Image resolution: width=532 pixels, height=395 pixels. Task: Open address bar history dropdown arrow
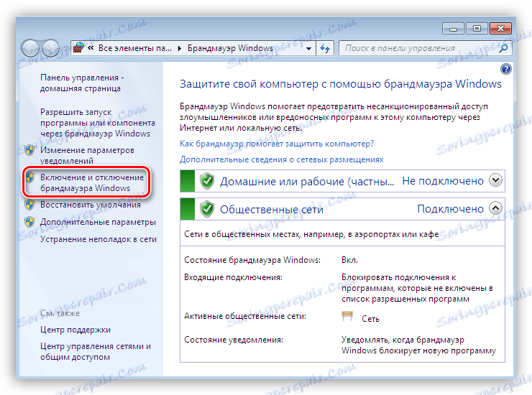pos(308,49)
